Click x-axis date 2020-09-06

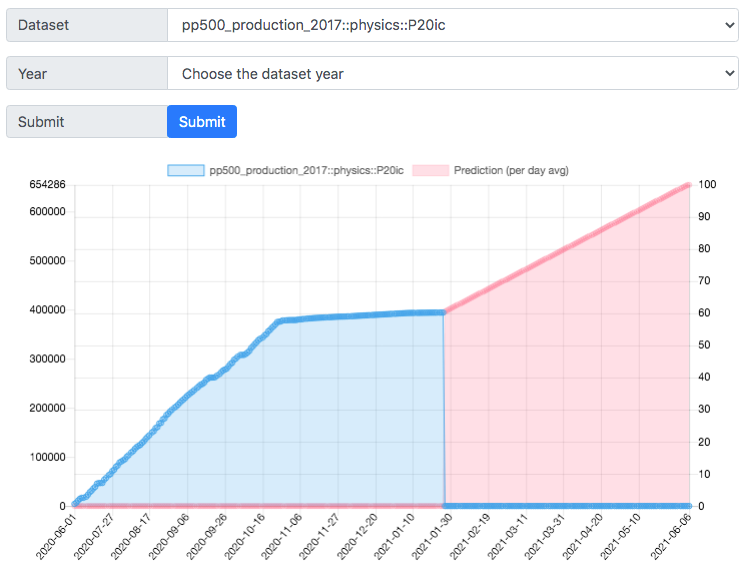pos(168,537)
